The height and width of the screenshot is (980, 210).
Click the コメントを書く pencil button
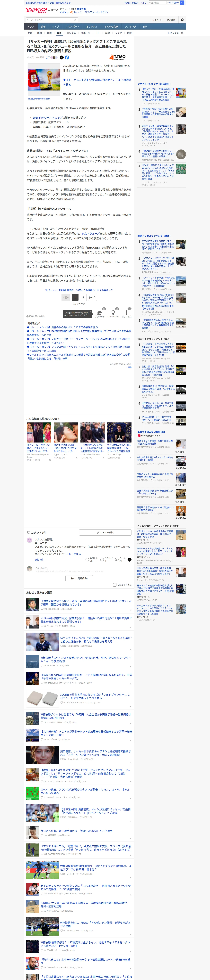click(x=105, y=532)
